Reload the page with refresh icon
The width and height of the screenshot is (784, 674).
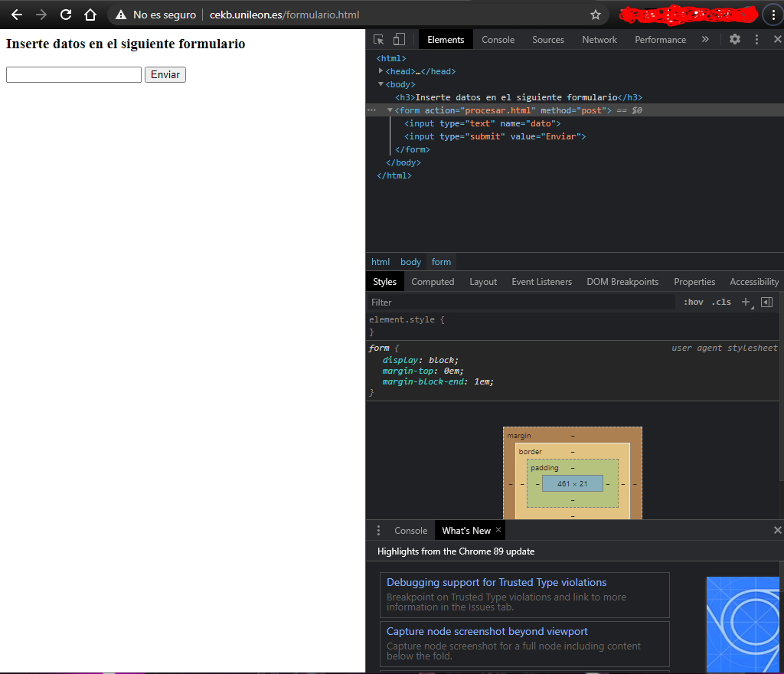[66, 15]
